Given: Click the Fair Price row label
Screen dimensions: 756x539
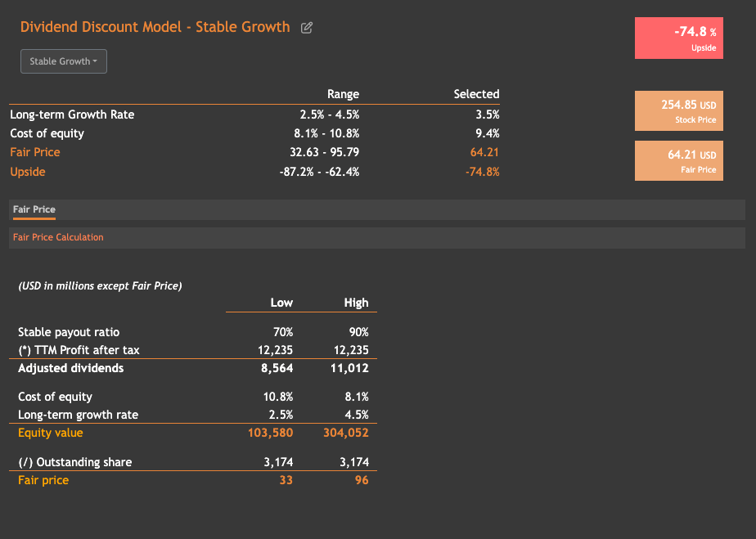Looking at the screenshot, I should (34, 152).
